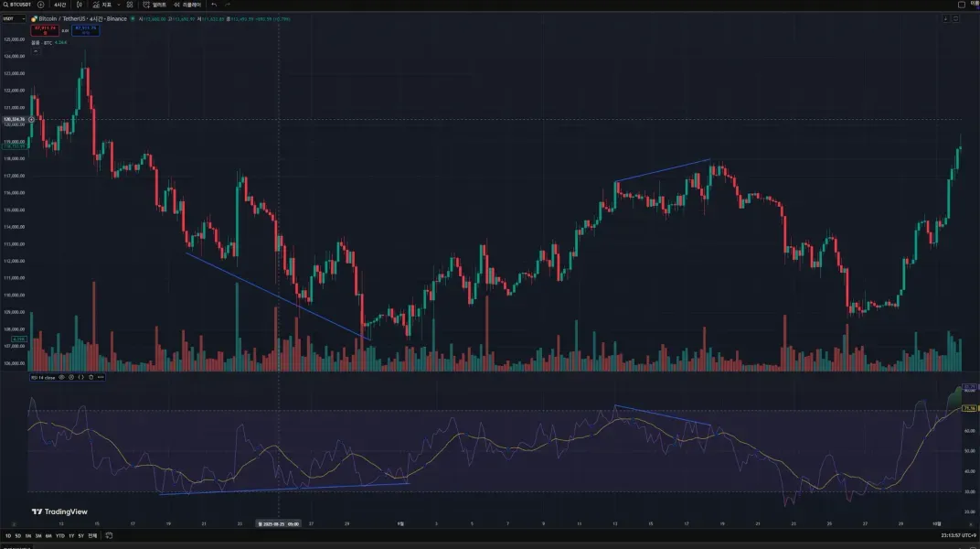980x549 pixels.
Task: Open indicator templates grid icon
Action: 130,5
